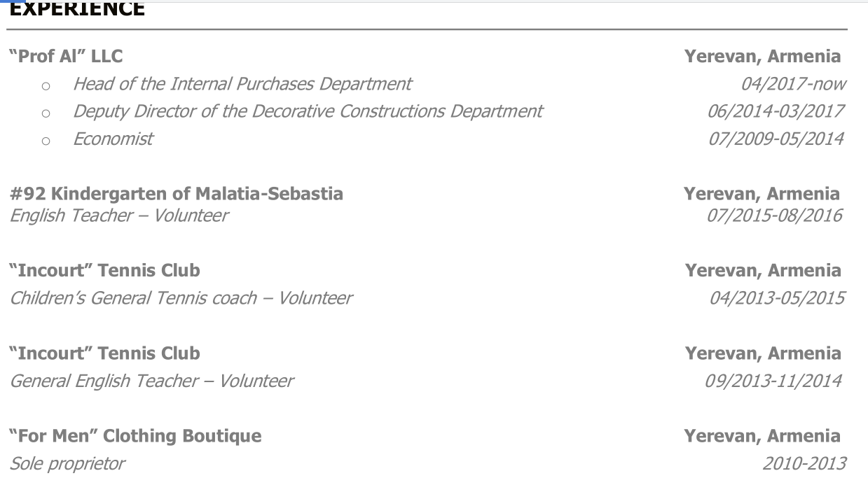The image size is (868, 485).
Task: Select the 04/2017-now date range
Action: pos(793,84)
